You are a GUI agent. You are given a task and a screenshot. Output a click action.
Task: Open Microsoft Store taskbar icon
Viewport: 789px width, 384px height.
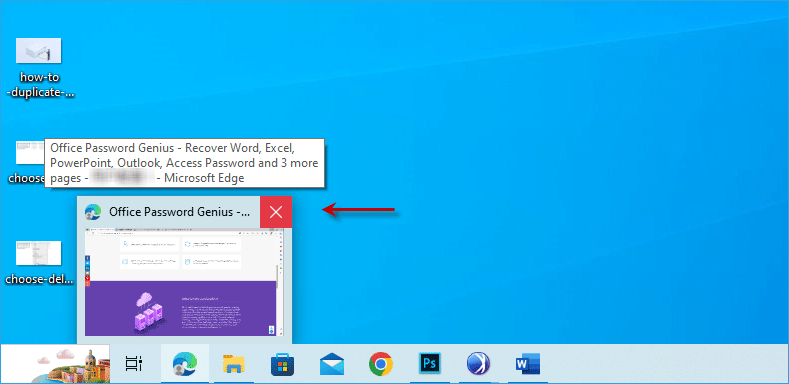tap(282, 364)
